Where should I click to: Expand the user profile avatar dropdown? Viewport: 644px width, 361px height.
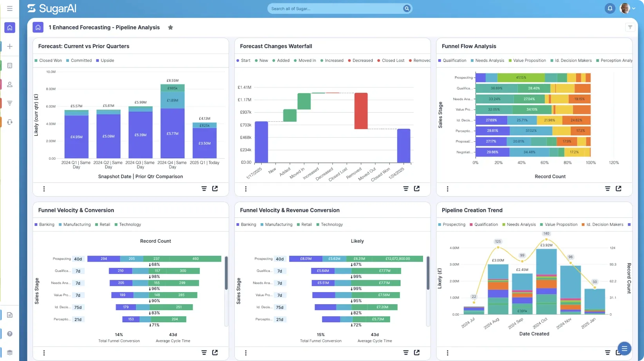pyautogui.click(x=627, y=8)
